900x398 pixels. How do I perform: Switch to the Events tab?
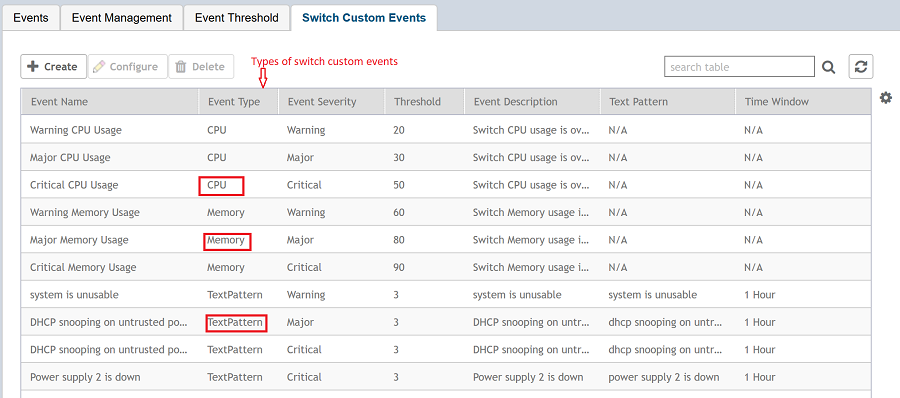pos(30,18)
